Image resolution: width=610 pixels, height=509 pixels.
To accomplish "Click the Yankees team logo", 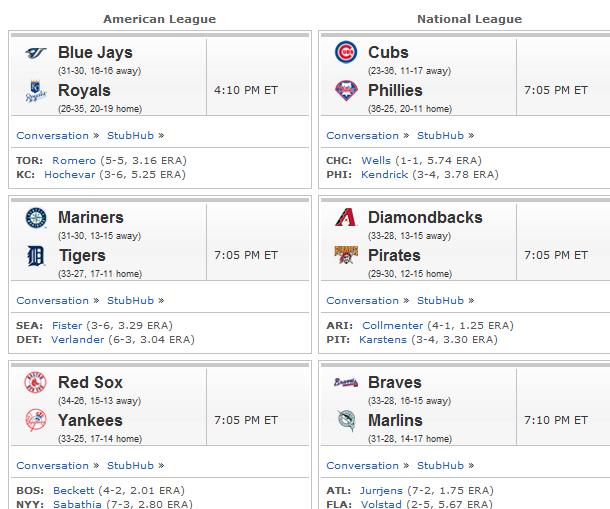I will point(35,420).
